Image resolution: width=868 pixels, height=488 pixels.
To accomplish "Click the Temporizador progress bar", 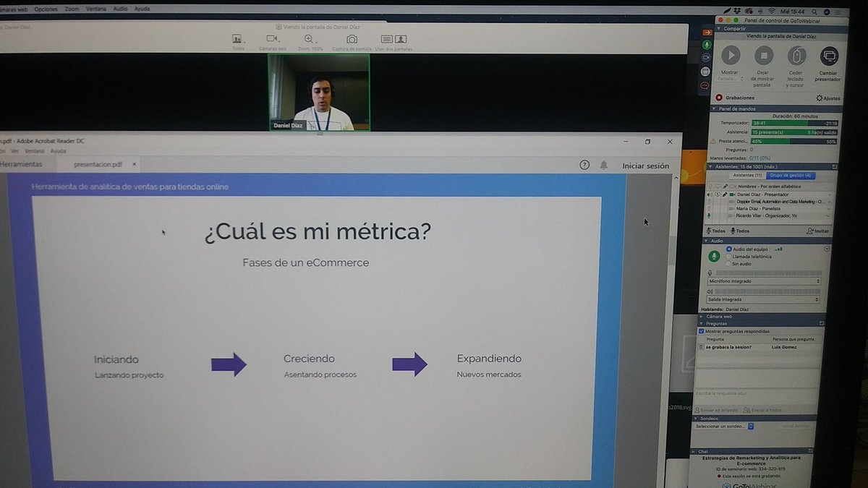I will click(794, 124).
